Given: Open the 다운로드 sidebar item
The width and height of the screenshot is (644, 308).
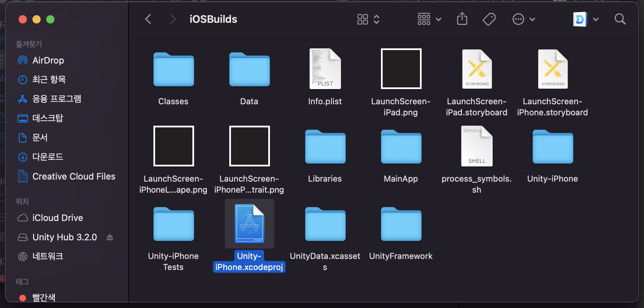Looking at the screenshot, I should (x=40, y=157).
